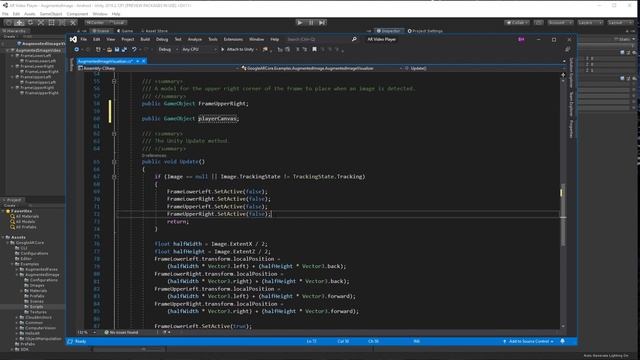Toggle Unity Center pivot button
The image size is (640, 360).
click(96, 22)
